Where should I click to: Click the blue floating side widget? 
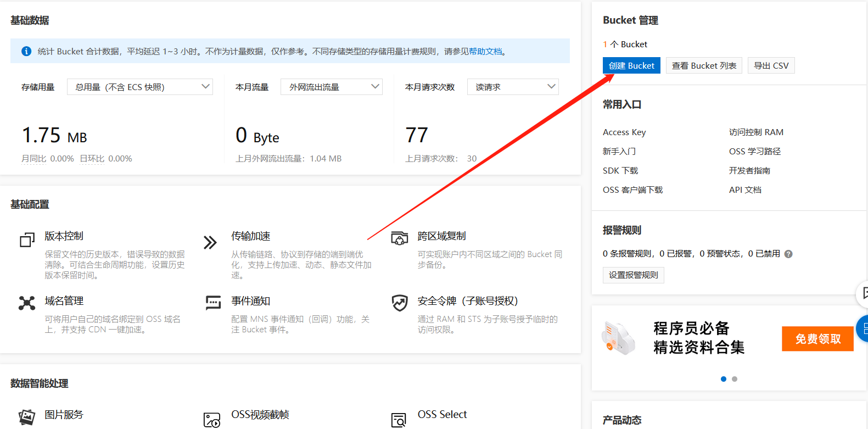coord(862,328)
